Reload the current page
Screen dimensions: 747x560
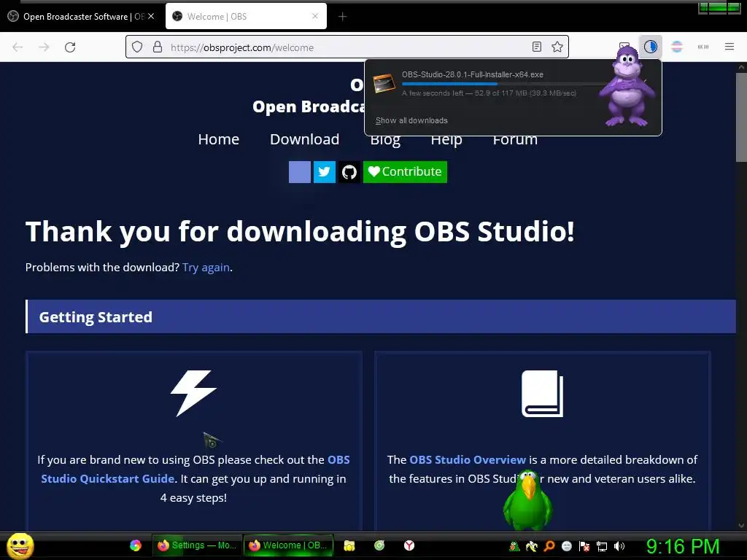point(70,47)
